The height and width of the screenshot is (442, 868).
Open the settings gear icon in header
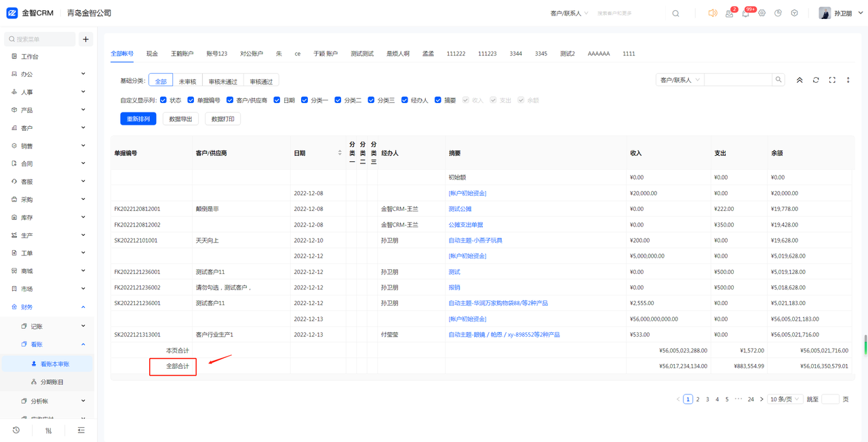click(762, 13)
